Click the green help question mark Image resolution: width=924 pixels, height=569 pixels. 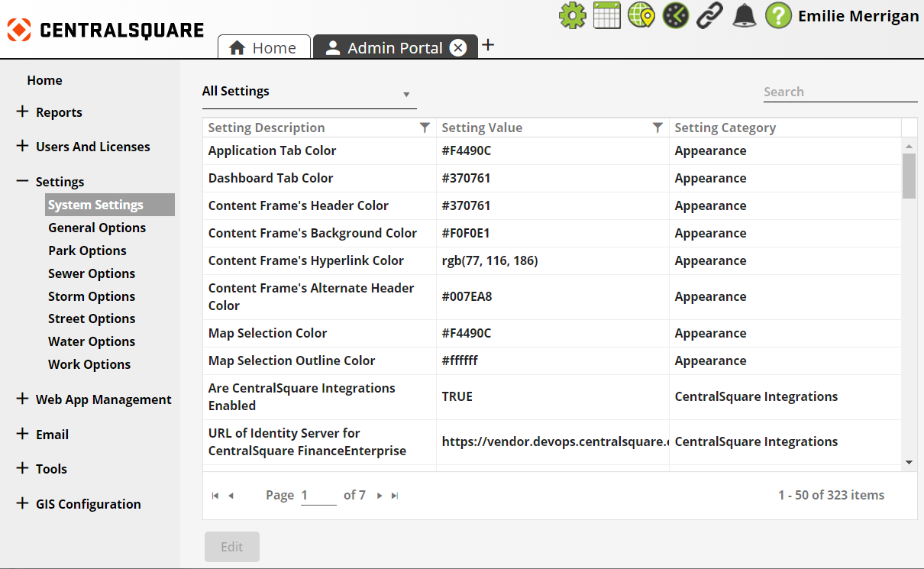point(778,15)
